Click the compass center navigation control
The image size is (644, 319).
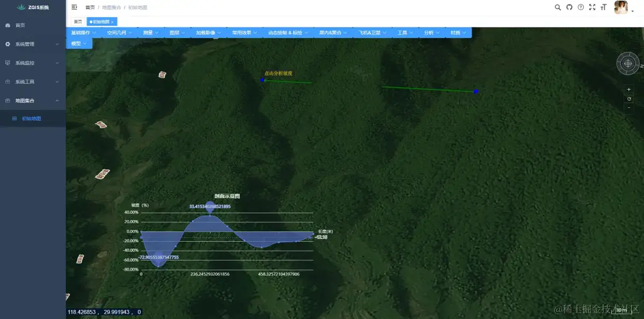(x=628, y=64)
